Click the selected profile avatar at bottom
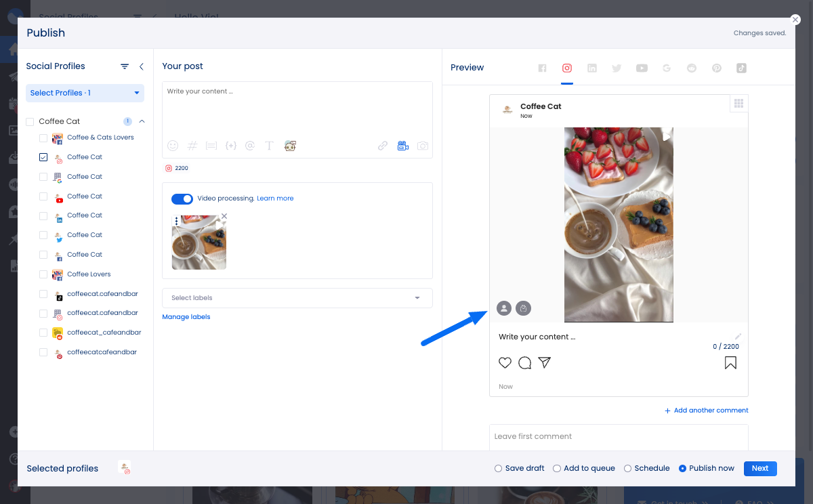 click(x=124, y=467)
